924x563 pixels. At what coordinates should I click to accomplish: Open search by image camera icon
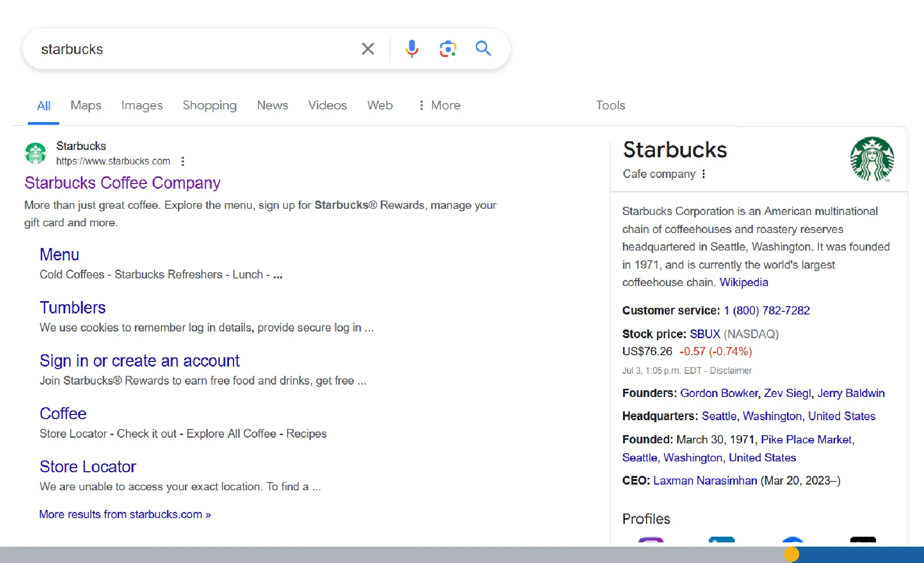tap(448, 49)
